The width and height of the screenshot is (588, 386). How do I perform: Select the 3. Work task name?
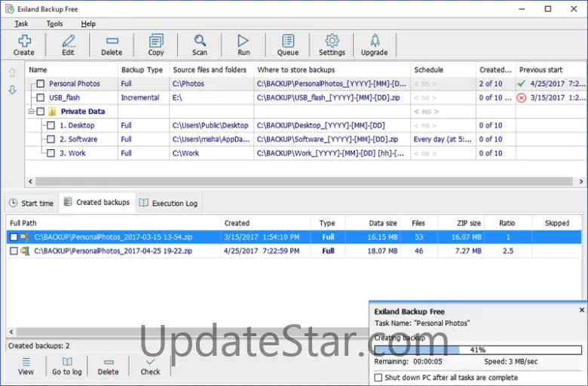click(72, 153)
